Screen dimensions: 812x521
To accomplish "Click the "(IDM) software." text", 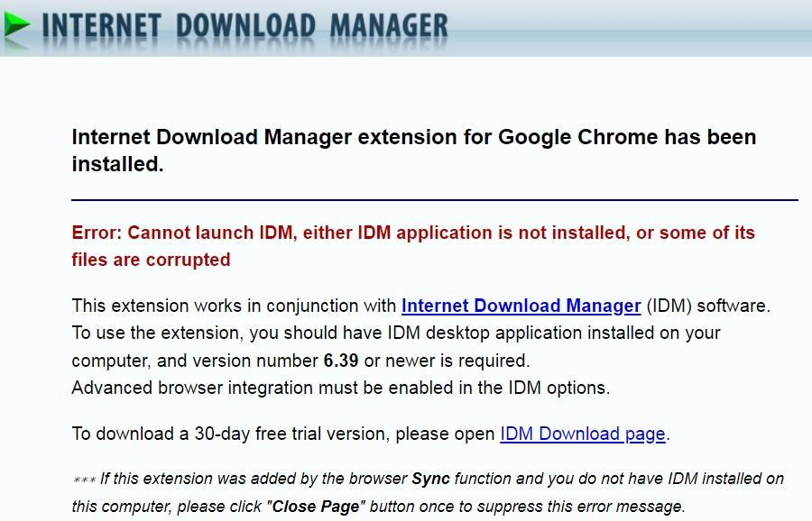I will pos(708,306).
